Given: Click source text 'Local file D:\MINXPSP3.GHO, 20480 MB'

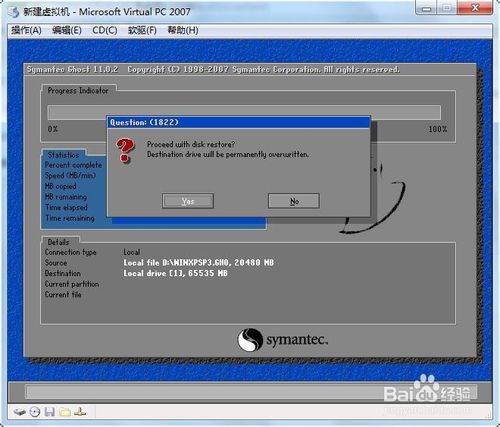Looking at the screenshot, I should click(199, 263).
